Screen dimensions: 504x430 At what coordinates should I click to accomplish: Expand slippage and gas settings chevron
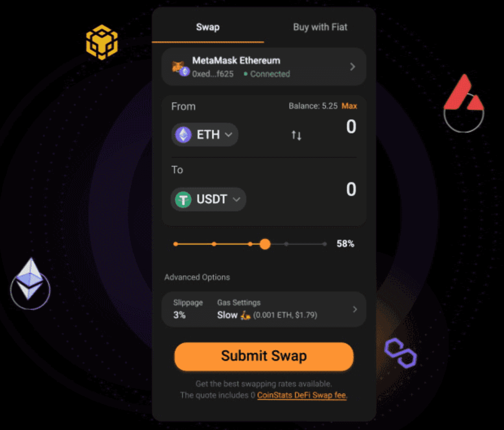point(355,309)
